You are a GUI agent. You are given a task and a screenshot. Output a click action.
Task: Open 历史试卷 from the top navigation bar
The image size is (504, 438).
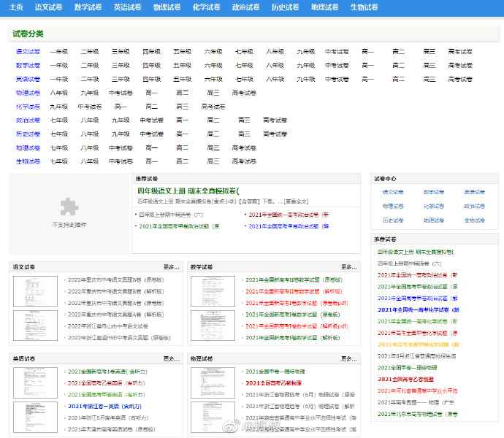pyautogui.click(x=285, y=7)
